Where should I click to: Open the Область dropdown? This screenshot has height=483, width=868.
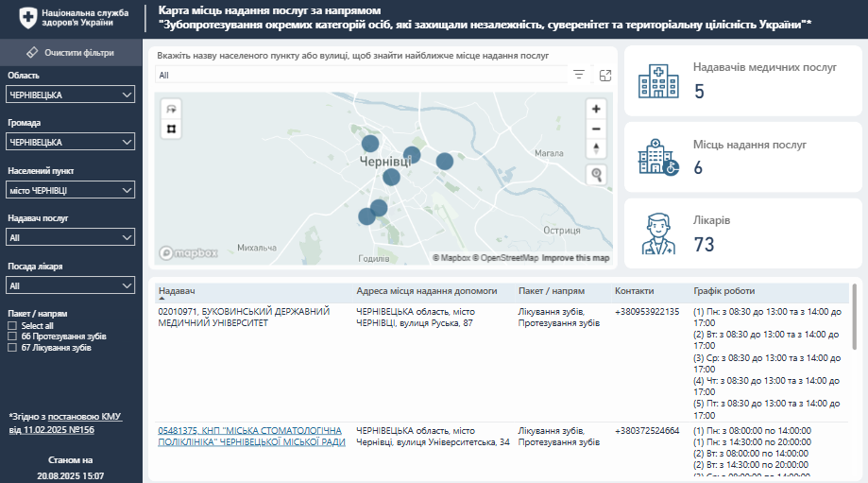pyautogui.click(x=70, y=95)
